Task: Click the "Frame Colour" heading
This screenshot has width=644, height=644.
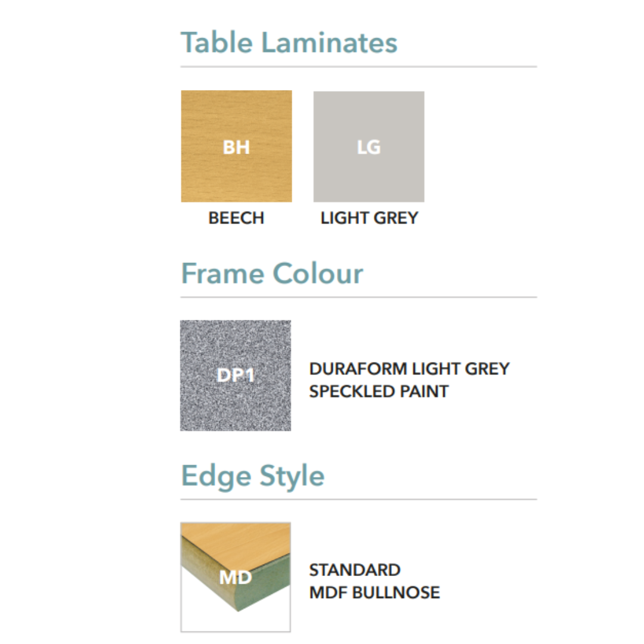Action: (x=272, y=274)
